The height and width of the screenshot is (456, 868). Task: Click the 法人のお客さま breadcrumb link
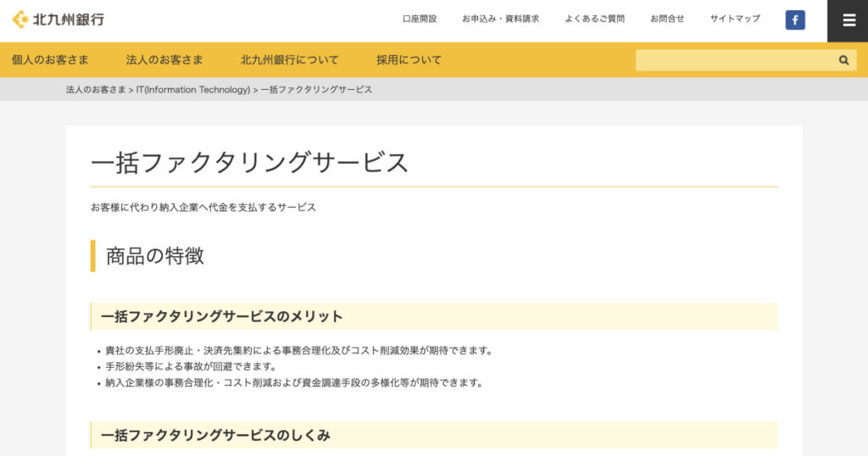click(x=96, y=90)
